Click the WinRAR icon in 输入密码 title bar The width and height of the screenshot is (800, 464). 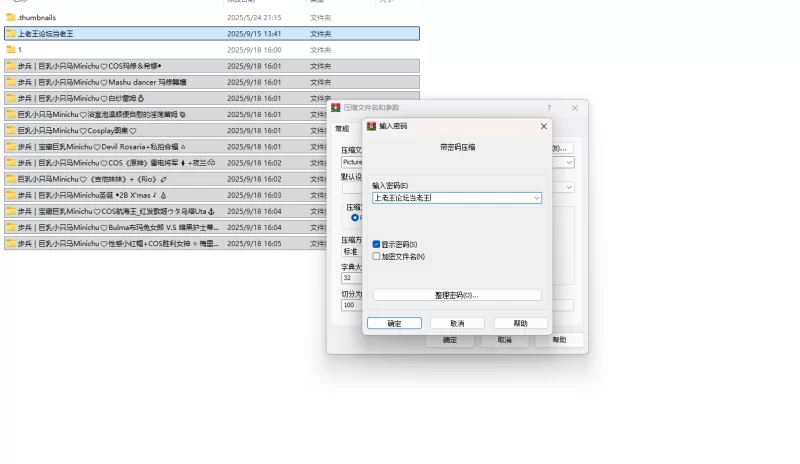tap(370, 126)
